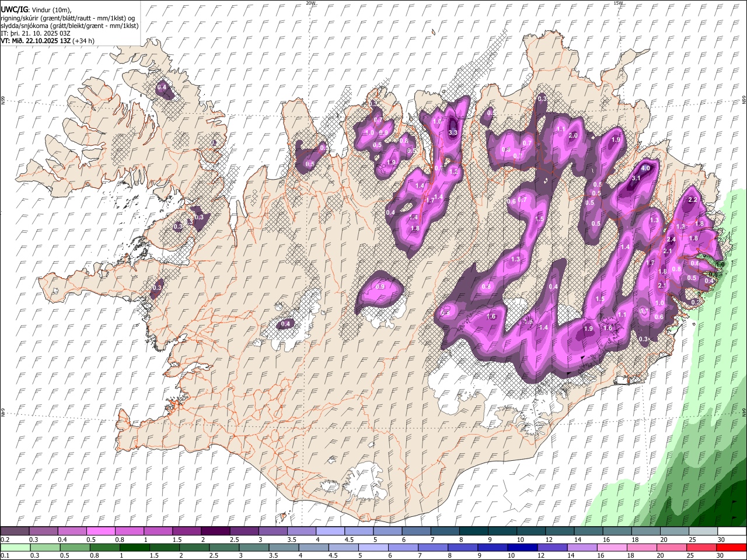Pick the white upper legend swatch after 30
Image resolution: width=747 pixels, height=560 pixels.
point(732,531)
